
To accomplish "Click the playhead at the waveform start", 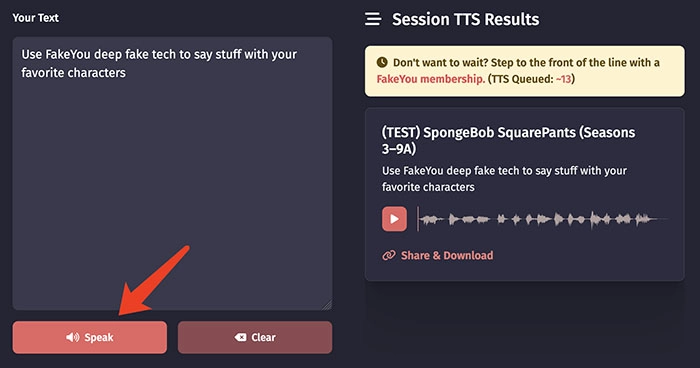I will coord(418,219).
